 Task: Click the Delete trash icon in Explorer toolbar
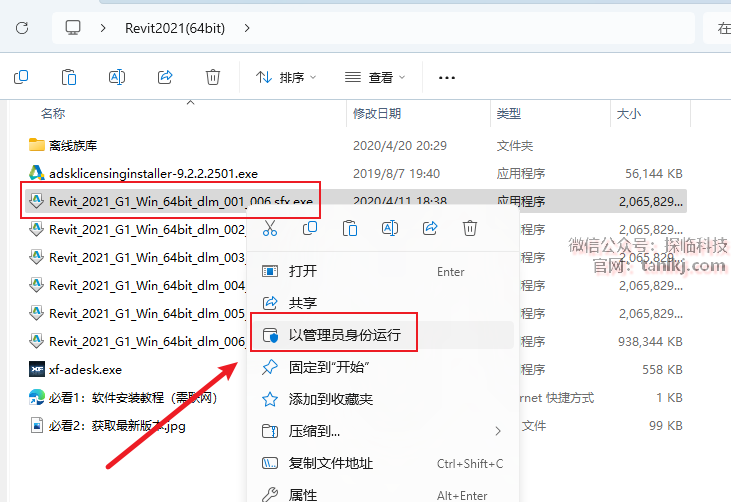point(213,77)
